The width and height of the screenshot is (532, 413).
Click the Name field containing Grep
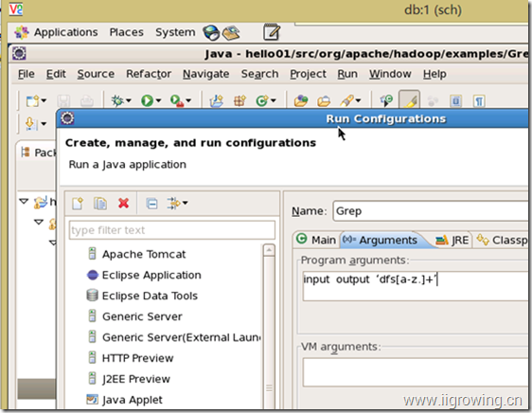430,211
